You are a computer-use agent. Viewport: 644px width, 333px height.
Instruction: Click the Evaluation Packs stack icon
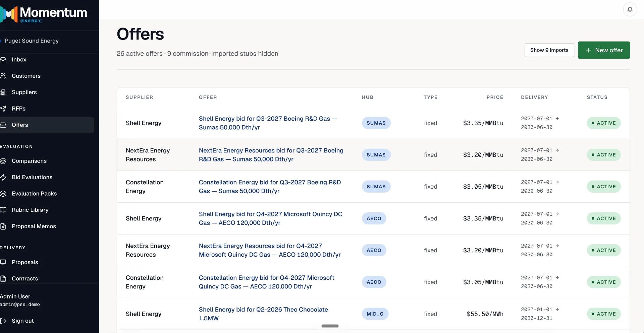[3, 194]
